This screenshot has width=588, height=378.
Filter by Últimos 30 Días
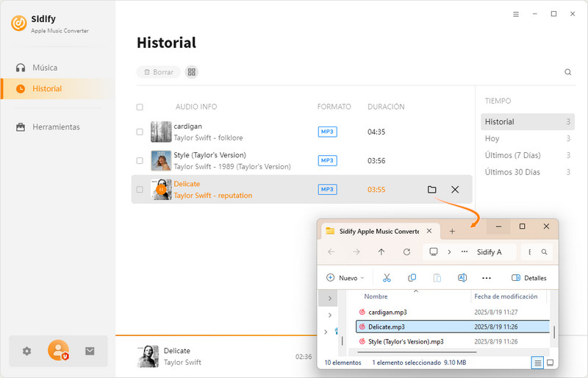click(527, 172)
